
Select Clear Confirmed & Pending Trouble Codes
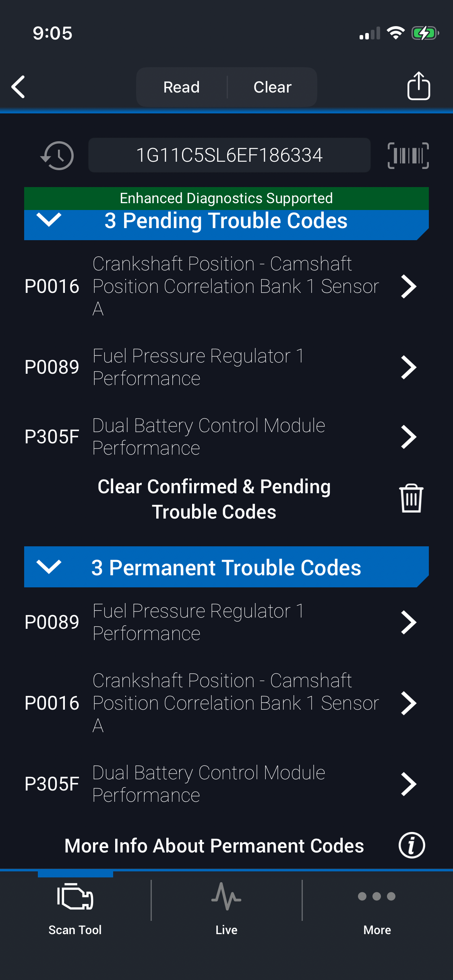pos(214,499)
